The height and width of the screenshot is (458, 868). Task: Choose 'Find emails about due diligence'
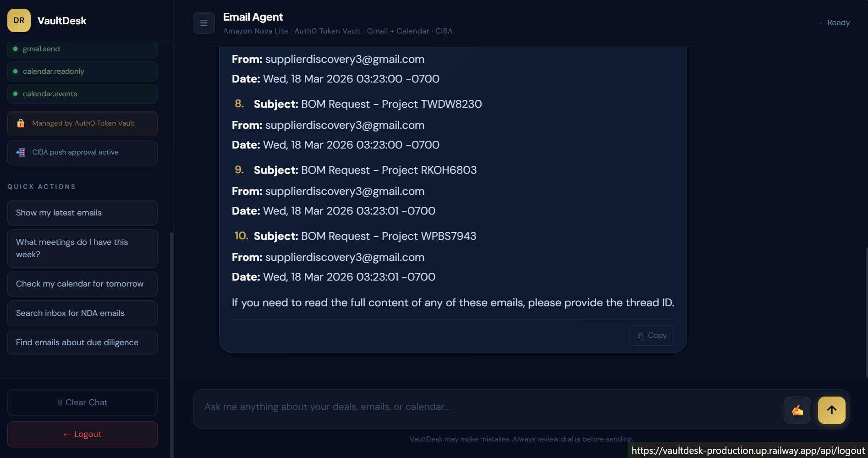82,342
